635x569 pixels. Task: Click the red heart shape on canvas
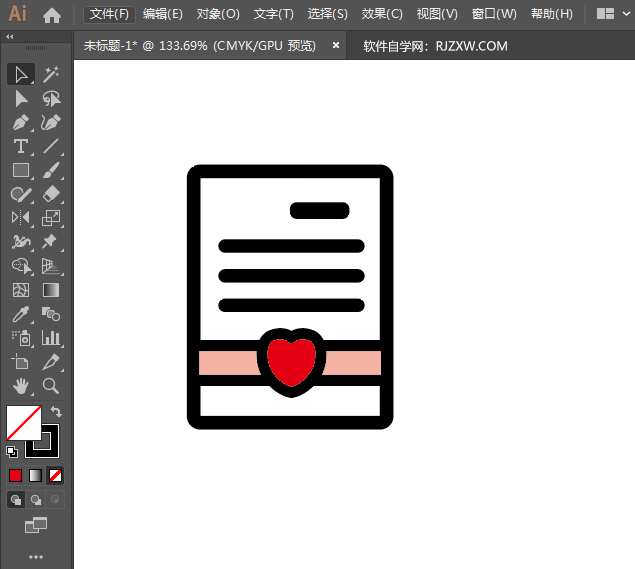point(291,362)
